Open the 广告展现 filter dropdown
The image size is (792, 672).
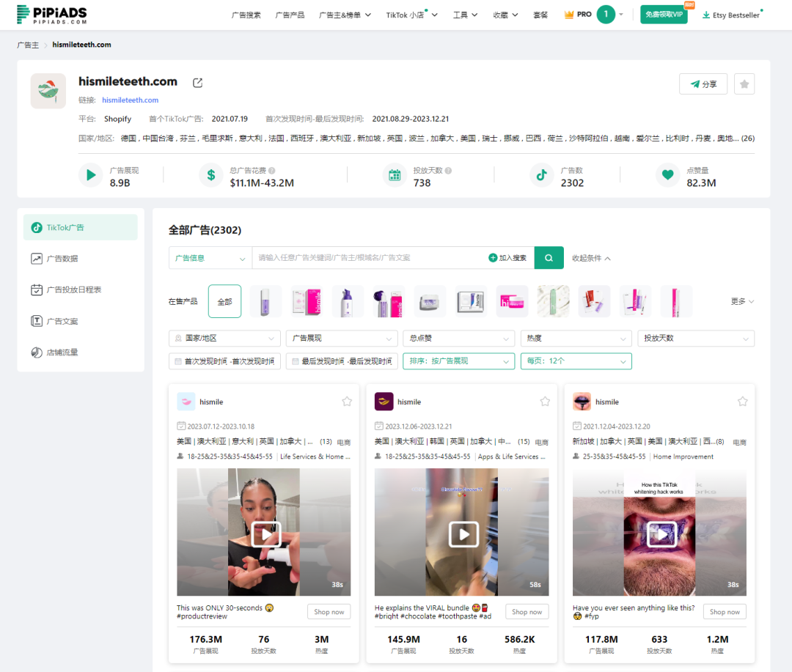coord(342,339)
